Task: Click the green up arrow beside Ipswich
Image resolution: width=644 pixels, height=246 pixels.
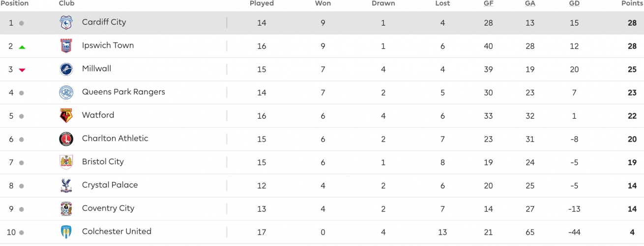Action: pos(22,47)
